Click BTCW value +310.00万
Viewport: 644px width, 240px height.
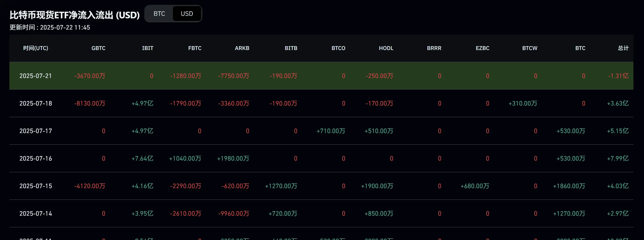[x=523, y=103]
